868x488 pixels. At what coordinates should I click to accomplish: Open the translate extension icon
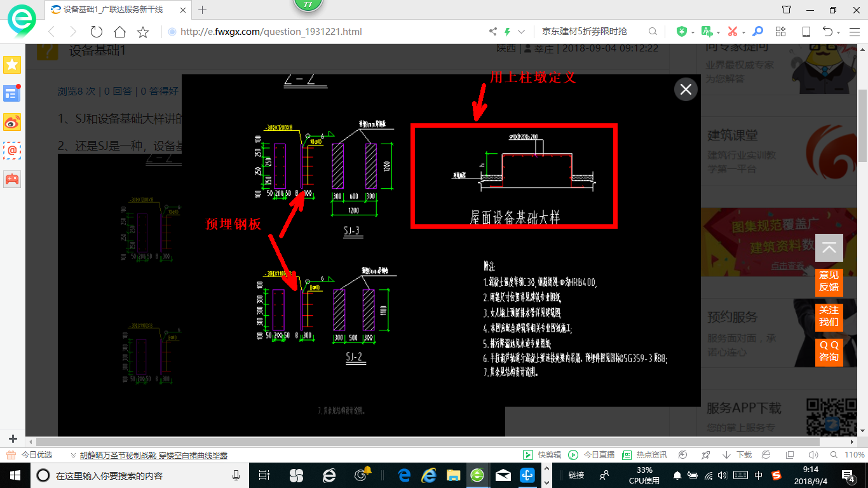tap(707, 32)
